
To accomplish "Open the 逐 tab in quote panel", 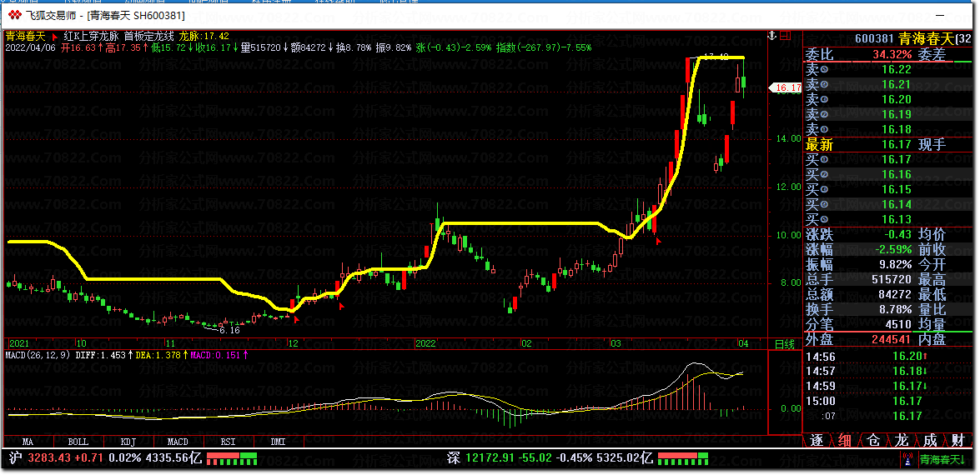I will click(817, 440).
